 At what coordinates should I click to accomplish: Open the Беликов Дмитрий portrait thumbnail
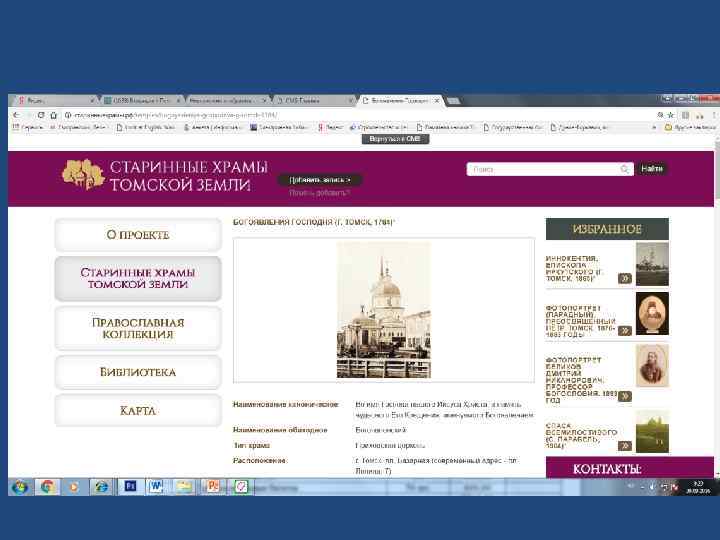652,366
